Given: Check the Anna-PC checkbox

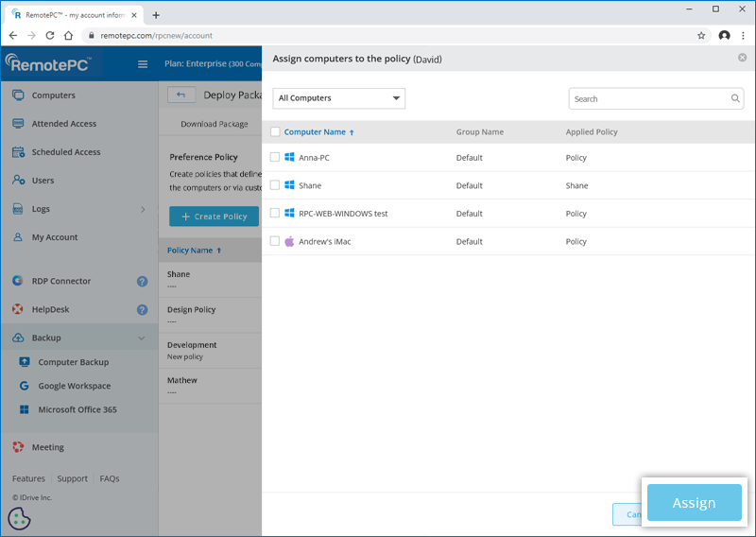Looking at the screenshot, I should tap(275, 158).
